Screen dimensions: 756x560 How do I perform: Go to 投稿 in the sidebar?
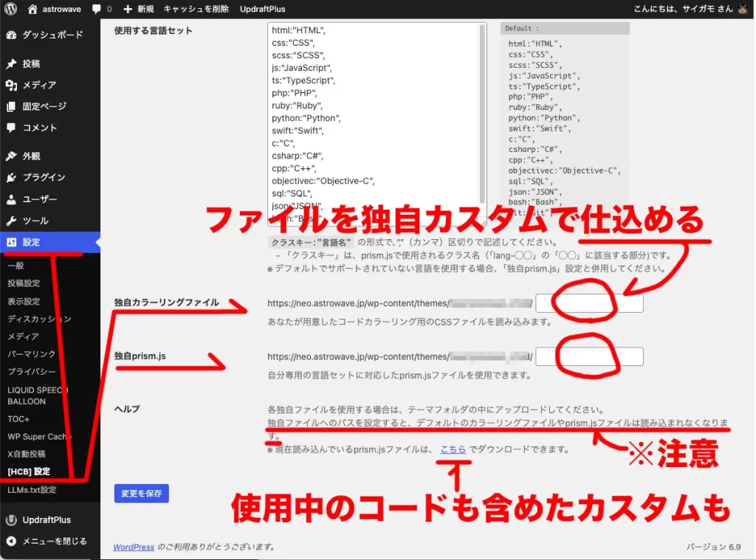pyautogui.click(x=31, y=64)
